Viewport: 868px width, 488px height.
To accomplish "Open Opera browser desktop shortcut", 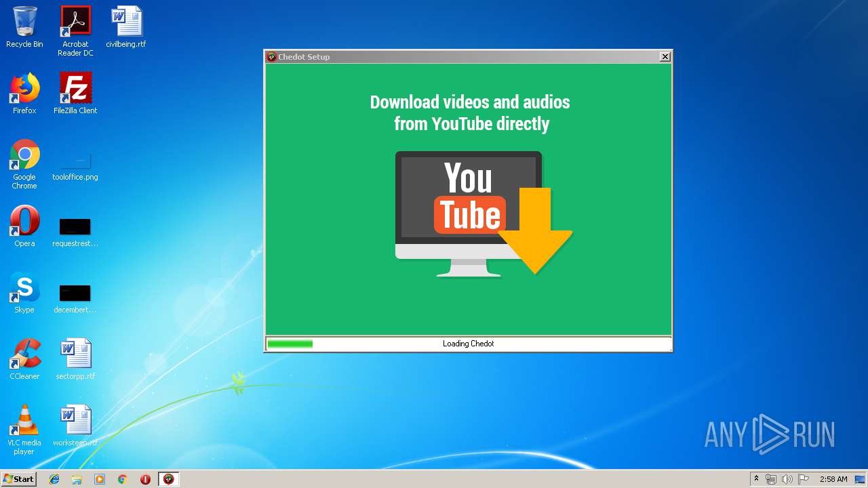I will (24, 226).
